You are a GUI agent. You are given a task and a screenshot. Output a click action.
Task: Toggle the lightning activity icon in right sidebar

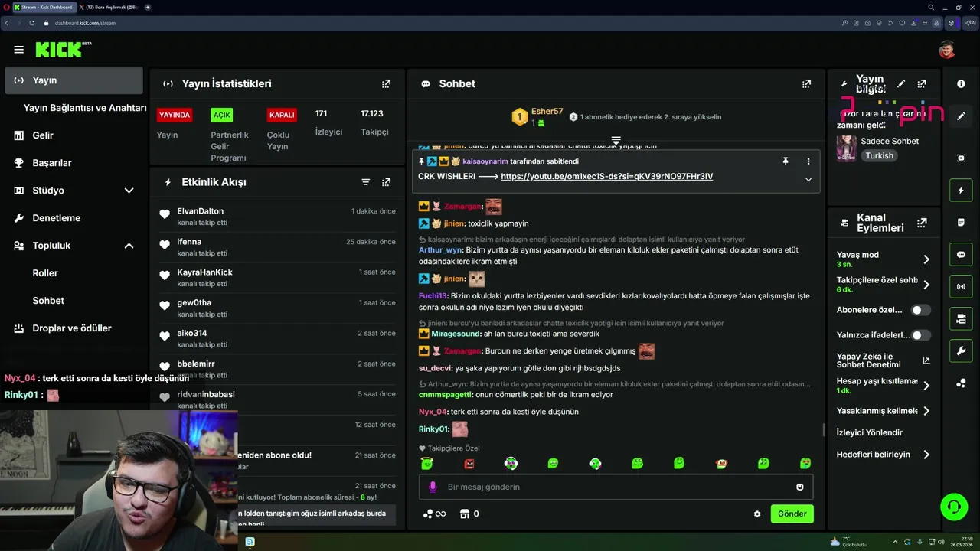pos(961,190)
